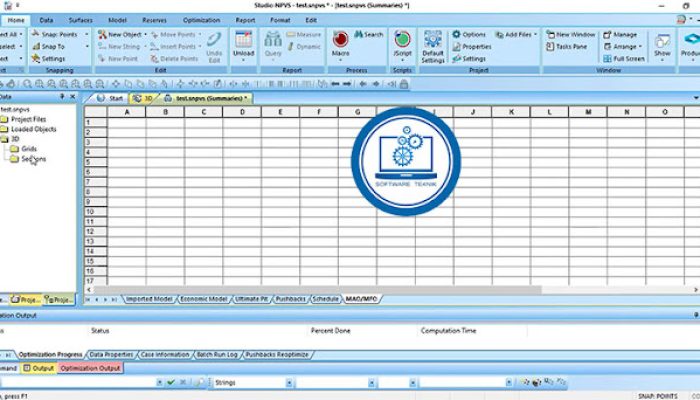The image size is (700, 400).
Task: Select the Project Files folder
Action: tap(23, 119)
